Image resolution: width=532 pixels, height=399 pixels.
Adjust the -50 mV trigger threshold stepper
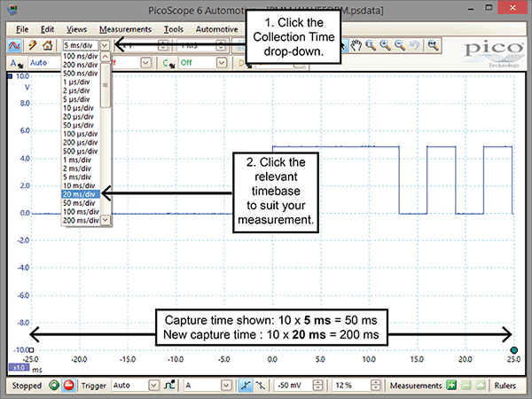coord(317,386)
